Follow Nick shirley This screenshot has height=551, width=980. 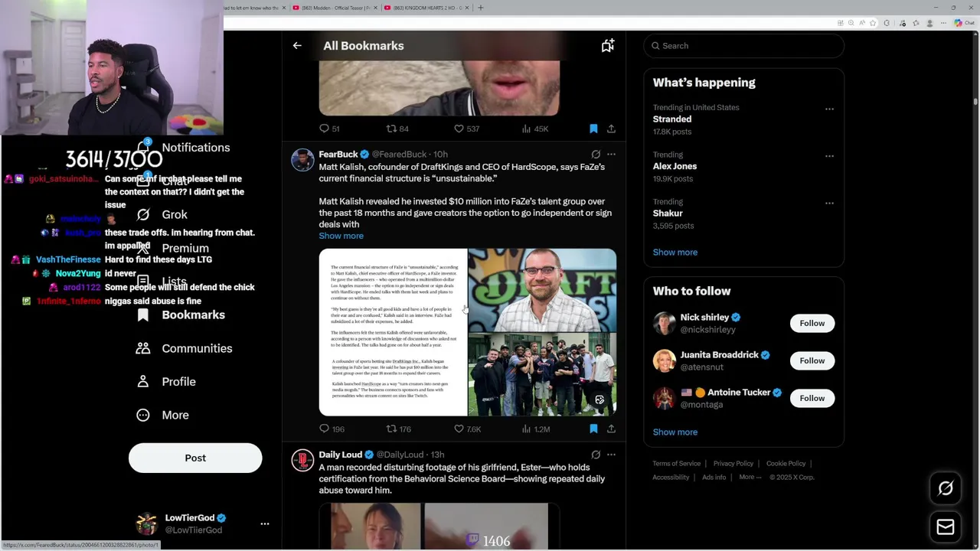coord(812,323)
